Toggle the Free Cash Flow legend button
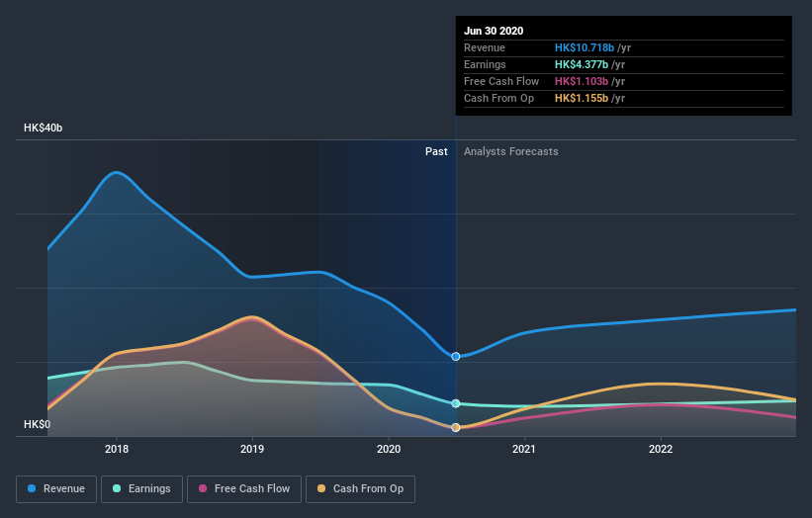The height and width of the screenshot is (518, 812). pyautogui.click(x=244, y=489)
